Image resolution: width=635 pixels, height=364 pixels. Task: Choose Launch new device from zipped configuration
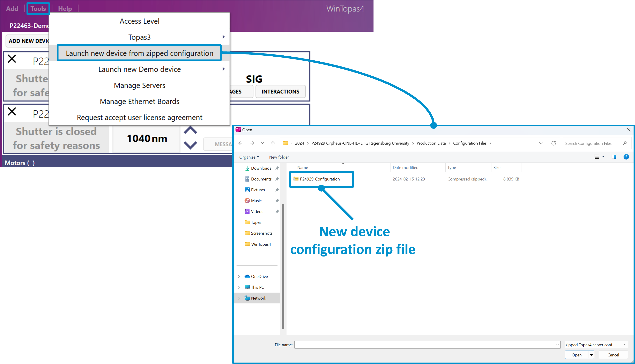139,53
